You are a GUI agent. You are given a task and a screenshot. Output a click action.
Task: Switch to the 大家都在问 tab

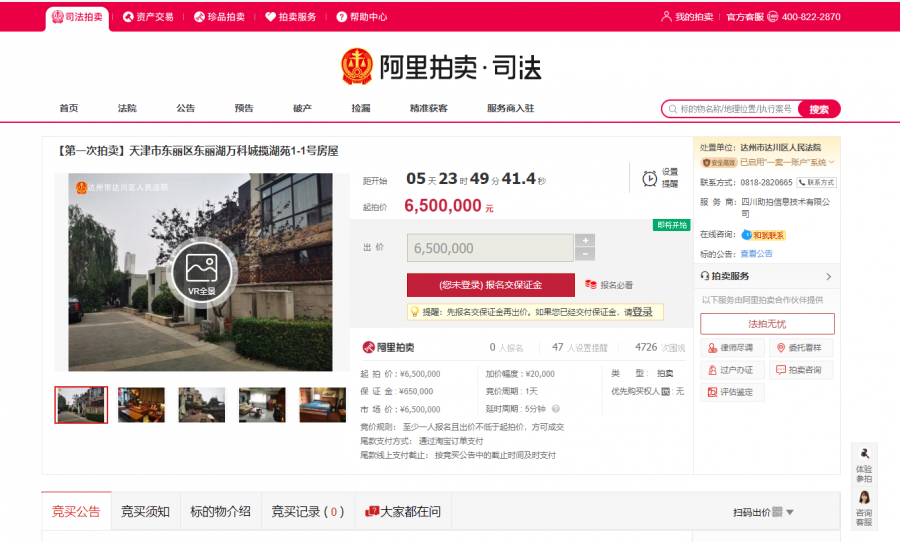click(x=404, y=512)
